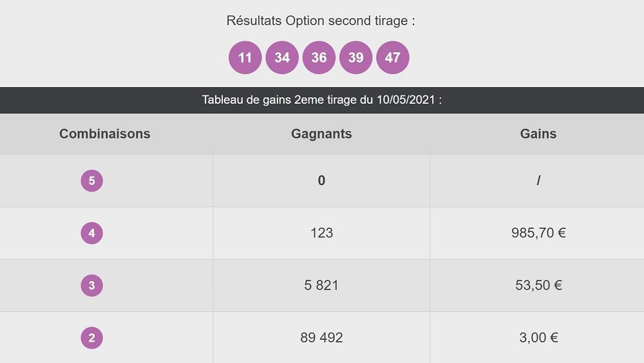Click the purple ball numbered 11
The image size is (644, 363).
point(245,58)
